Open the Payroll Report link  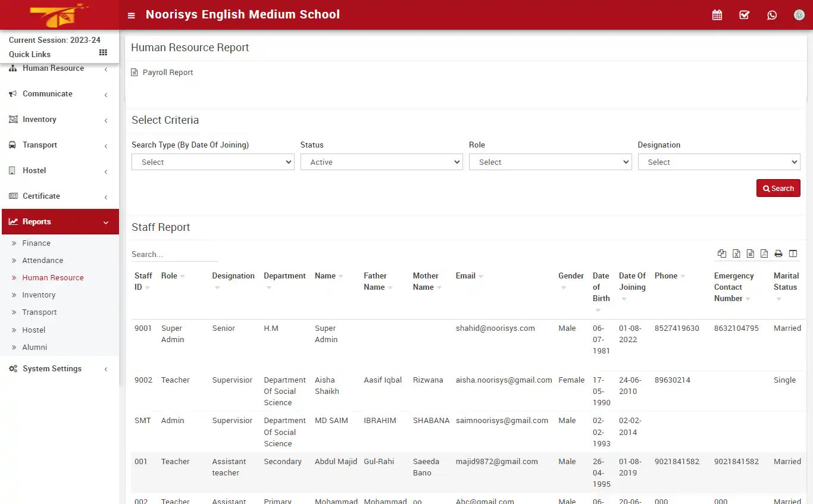168,72
